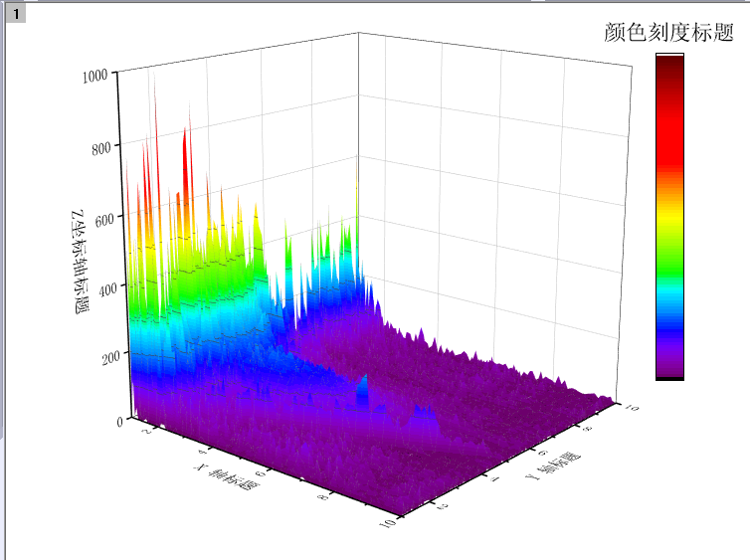Click the color scale title 颜色刻度标题
Viewport: 750px width, 560px height.
668,32
